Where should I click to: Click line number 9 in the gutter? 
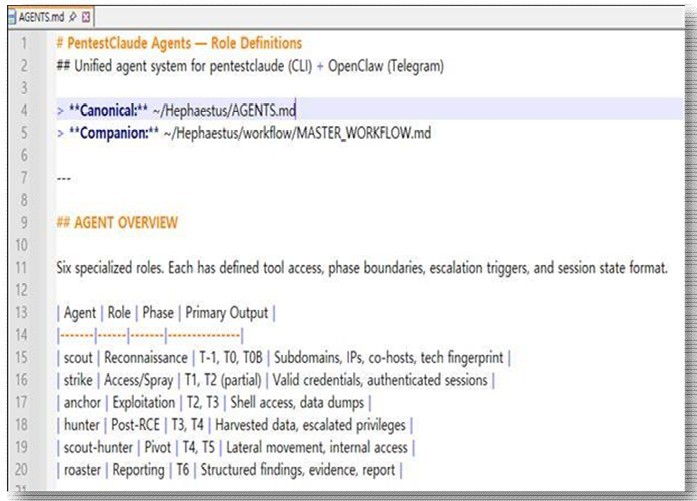[x=24, y=222]
